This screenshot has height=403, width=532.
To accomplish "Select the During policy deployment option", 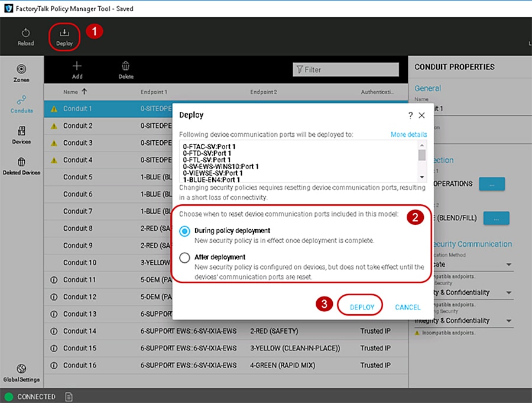I will pos(184,231).
